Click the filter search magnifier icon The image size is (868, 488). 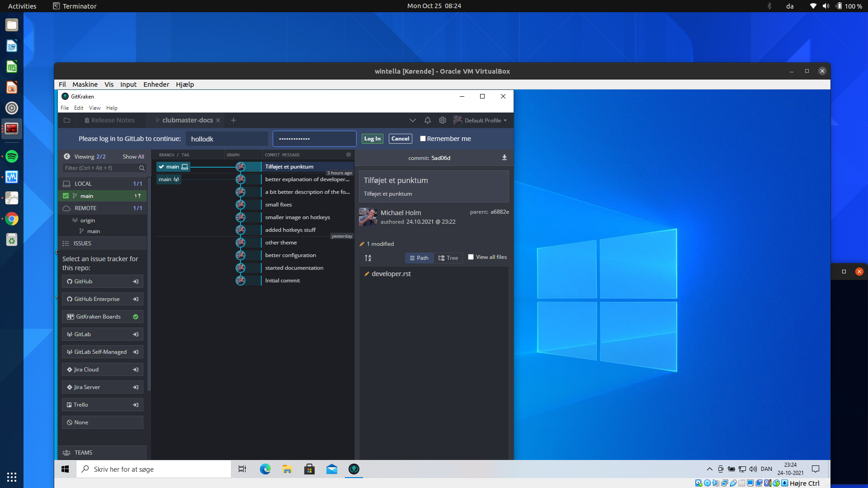coord(142,168)
